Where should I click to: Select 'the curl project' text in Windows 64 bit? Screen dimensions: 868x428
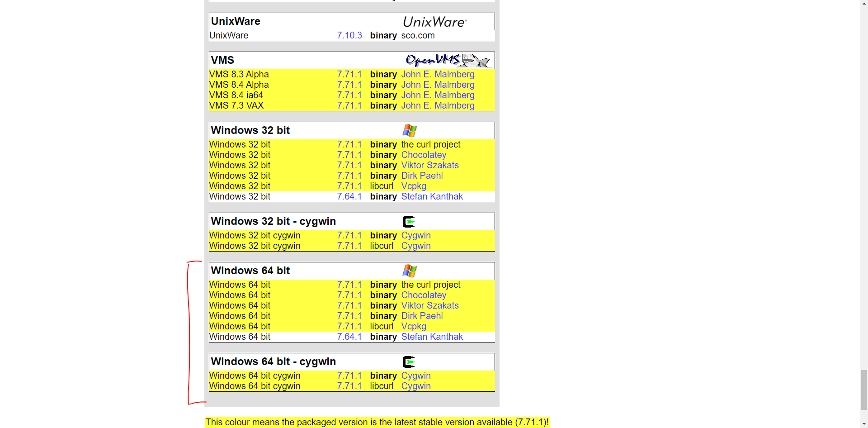[430, 285]
